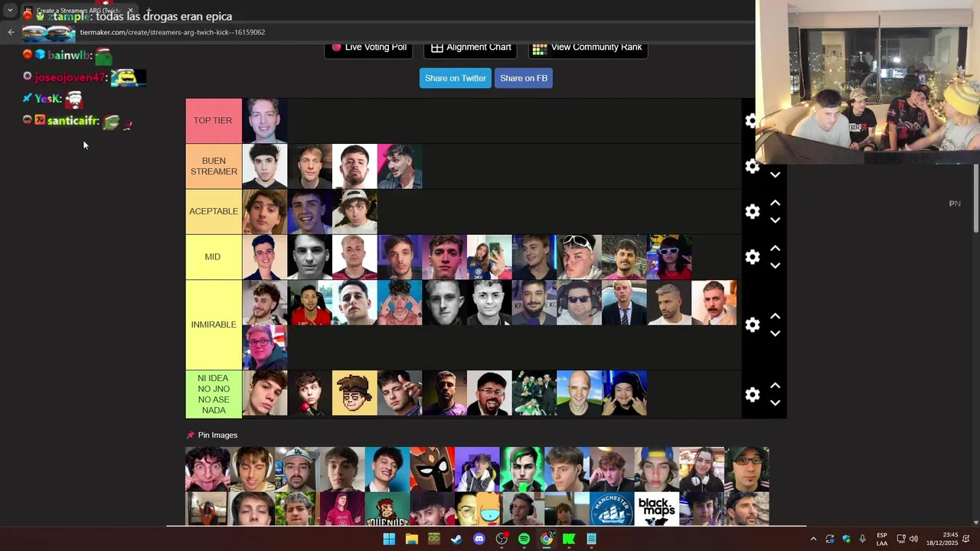Click View Community Rank button

click(587, 47)
